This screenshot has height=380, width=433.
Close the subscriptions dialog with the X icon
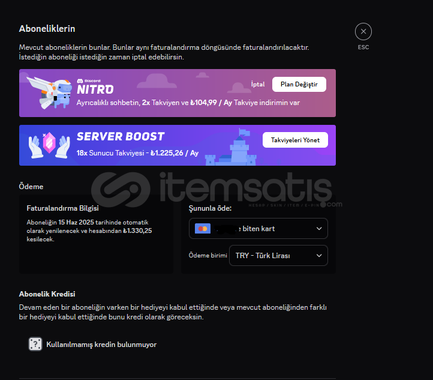click(363, 32)
